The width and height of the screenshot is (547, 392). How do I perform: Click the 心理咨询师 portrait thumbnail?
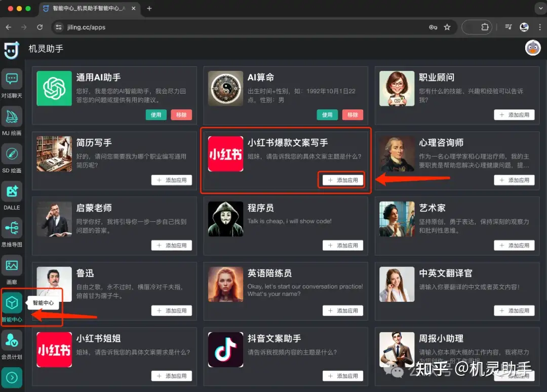coord(397,153)
